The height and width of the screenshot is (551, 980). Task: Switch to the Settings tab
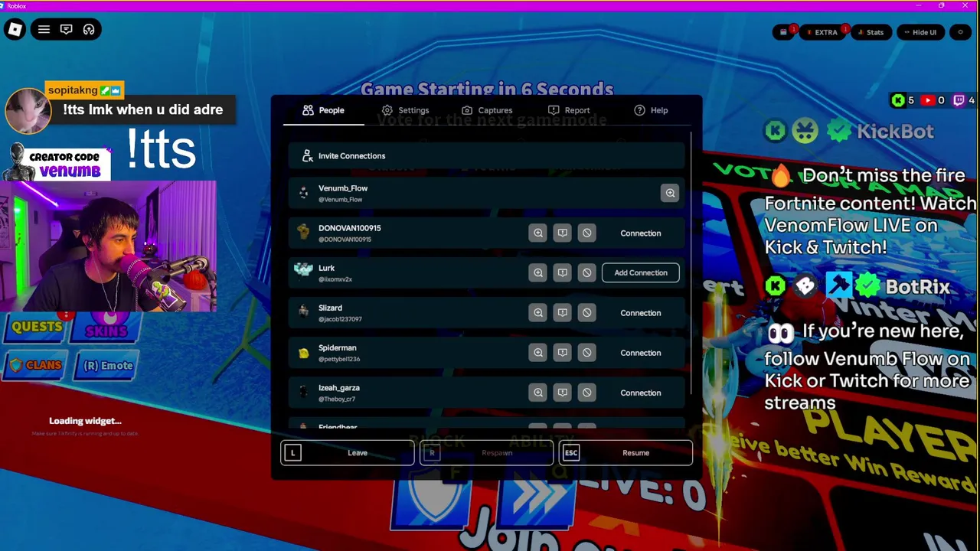pyautogui.click(x=405, y=110)
